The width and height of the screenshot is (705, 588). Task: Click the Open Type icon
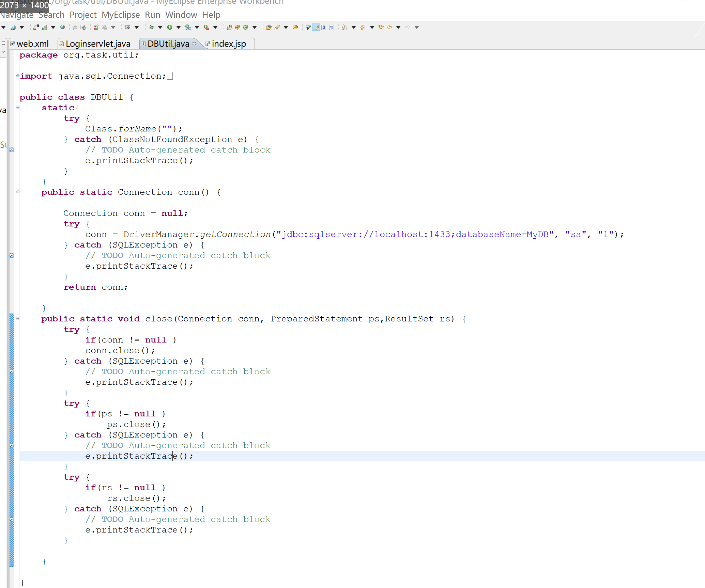[x=269, y=27]
